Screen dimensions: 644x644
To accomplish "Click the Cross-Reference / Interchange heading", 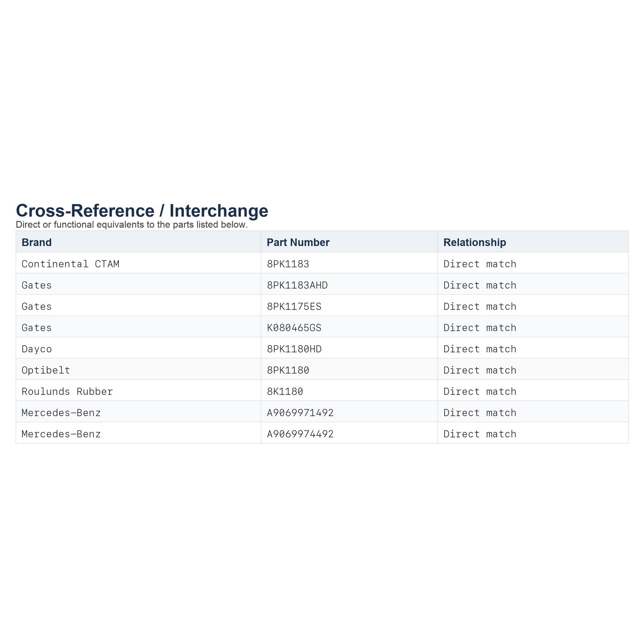I will [x=142, y=211].
